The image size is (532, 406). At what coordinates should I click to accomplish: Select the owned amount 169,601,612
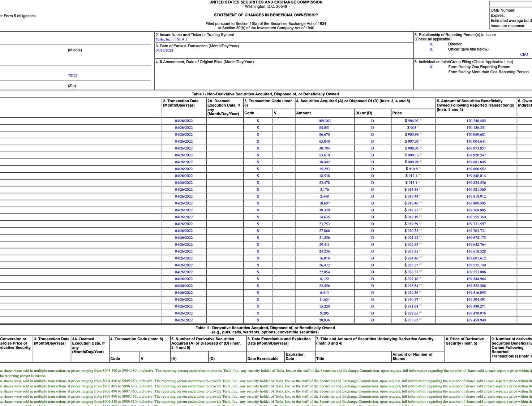point(476,258)
